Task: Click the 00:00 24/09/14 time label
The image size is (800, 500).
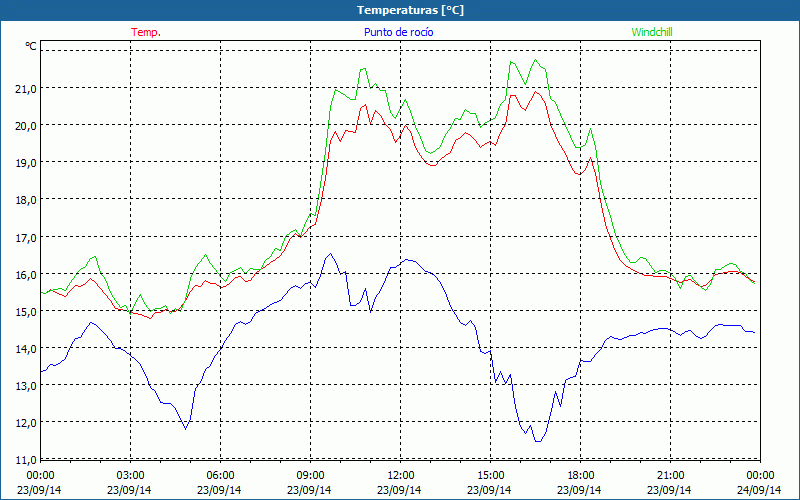Action: pyautogui.click(x=760, y=483)
